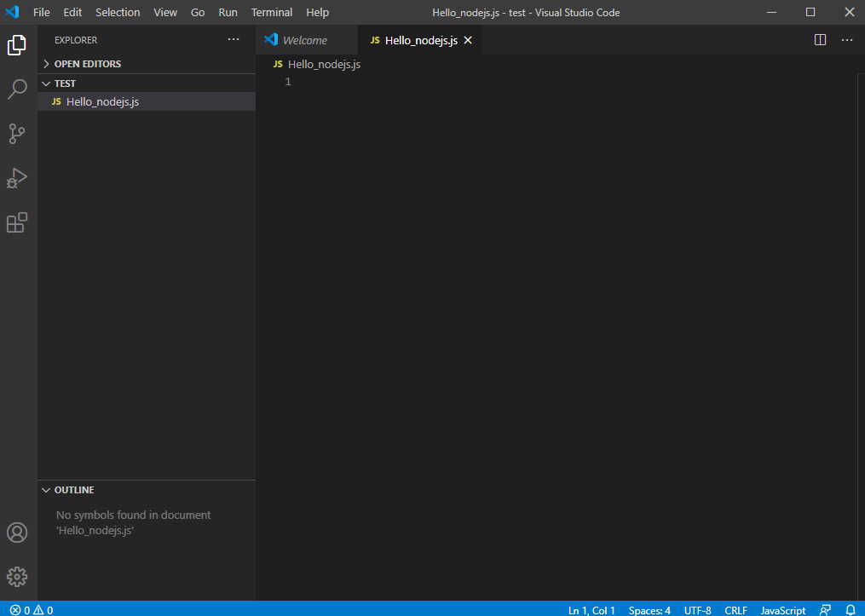Image resolution: width=865 pixels, height=616 pixels.
Task: Open notifications bell in status bar
Action: click(851, 610)
